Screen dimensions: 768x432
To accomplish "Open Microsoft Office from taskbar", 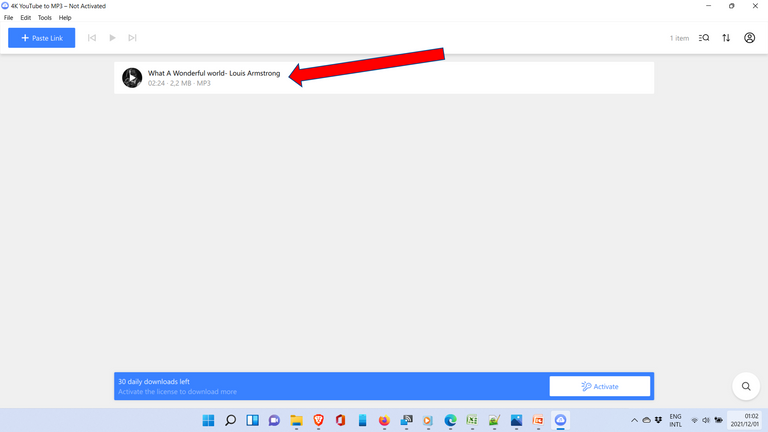I will pos(340,420).
